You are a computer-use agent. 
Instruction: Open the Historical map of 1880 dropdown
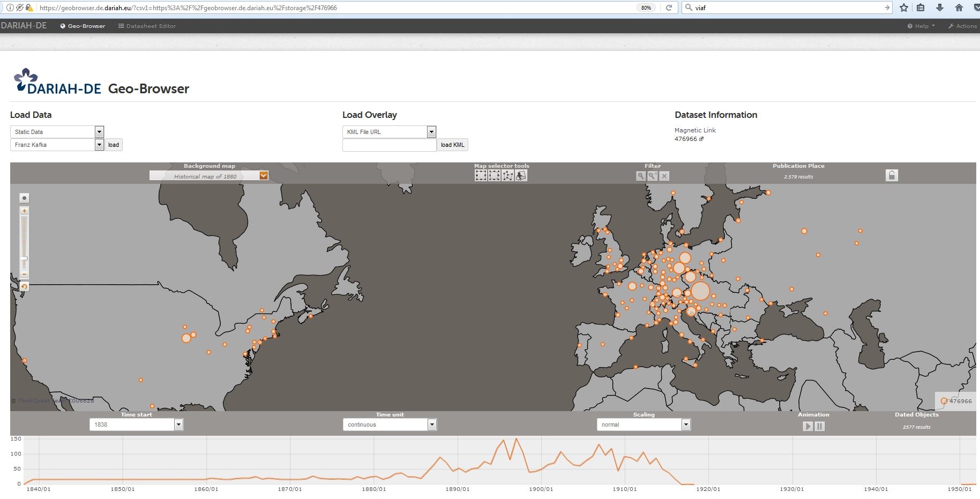point(209,176)
